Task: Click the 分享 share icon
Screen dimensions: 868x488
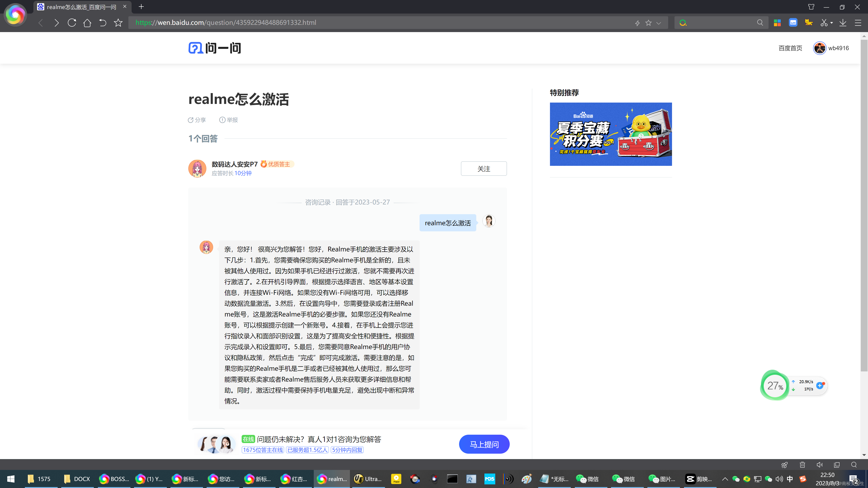Action: (x=190, y=120)
